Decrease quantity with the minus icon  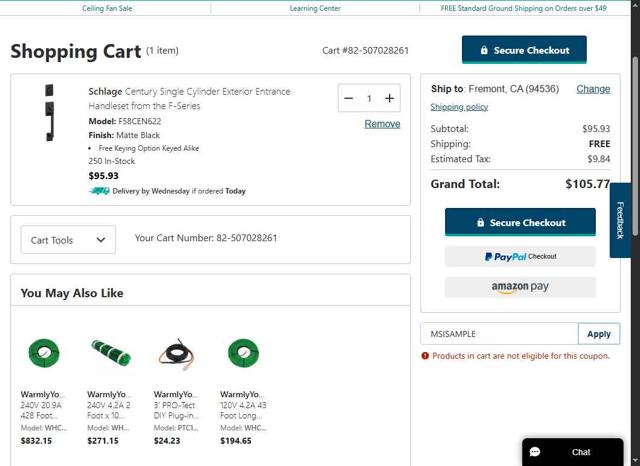349,98
